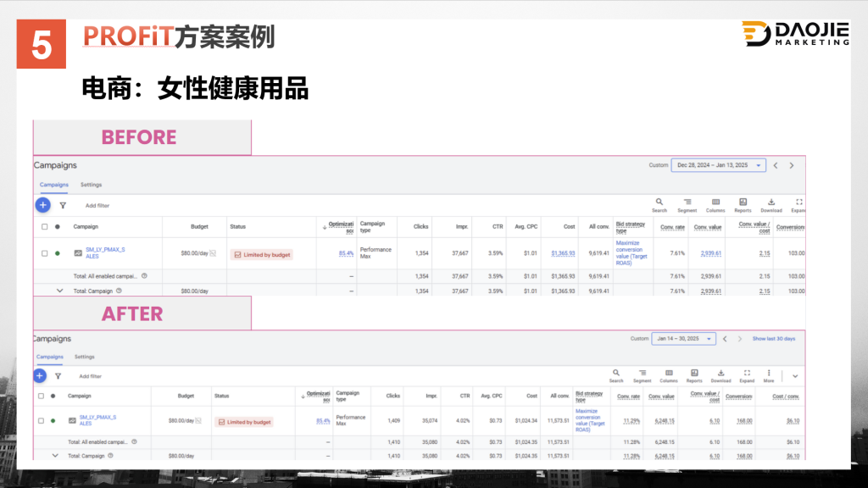The width and height of the screenshot is (868, 488).
Task: Collapse toolbar using chevron at AFTER panel right edge
Action: (x=795, y=376)
